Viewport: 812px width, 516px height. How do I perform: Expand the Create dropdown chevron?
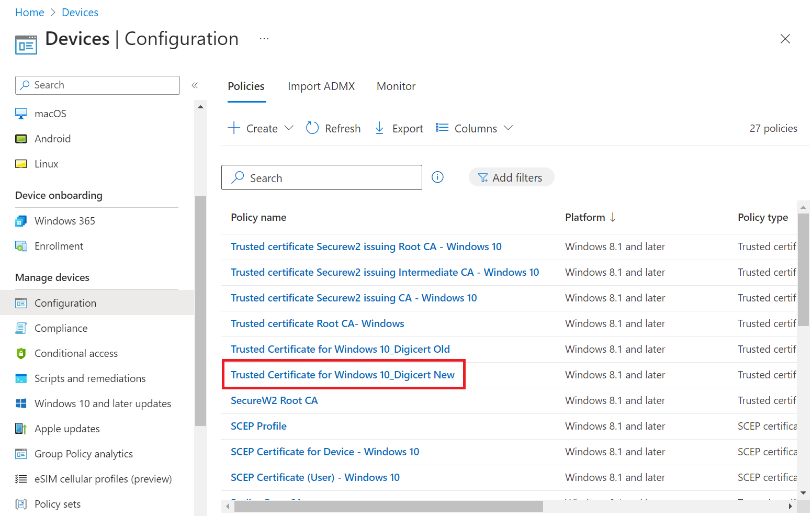click(x=289, y=128)
